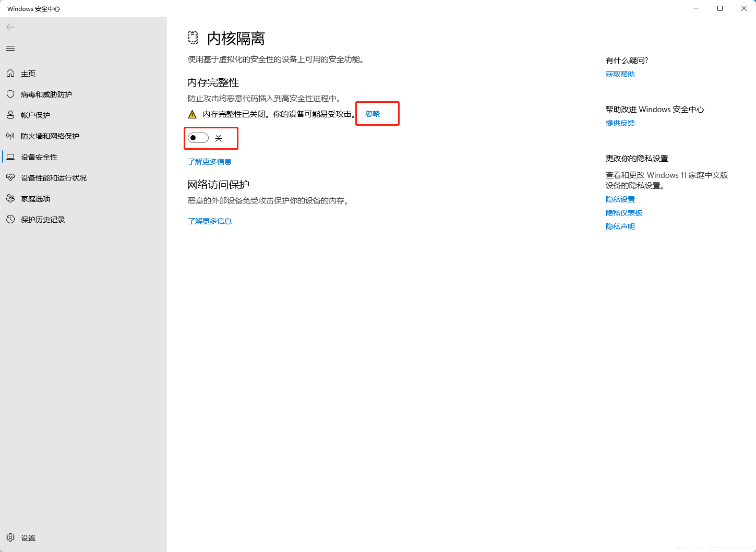Viewport: 756px width, 552px height.
Task: Open 了解更多信息 under 内存完整性
Action: (x=210, y=162)
